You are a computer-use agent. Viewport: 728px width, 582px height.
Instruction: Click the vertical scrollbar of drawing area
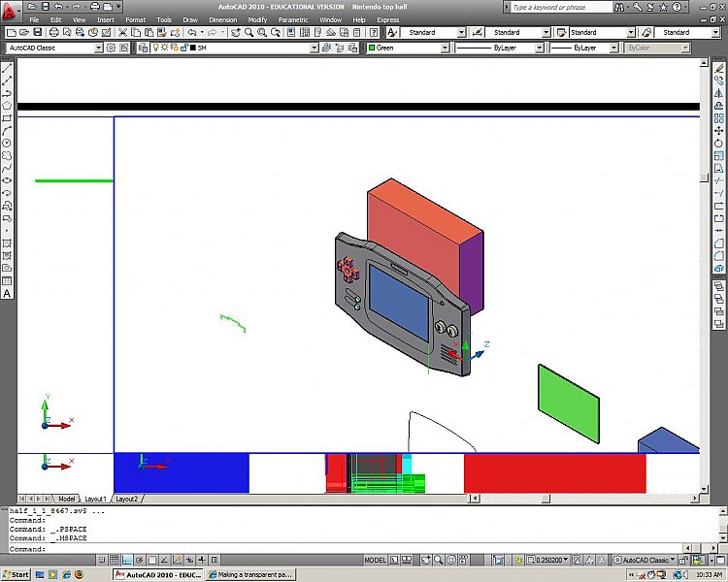704,275
